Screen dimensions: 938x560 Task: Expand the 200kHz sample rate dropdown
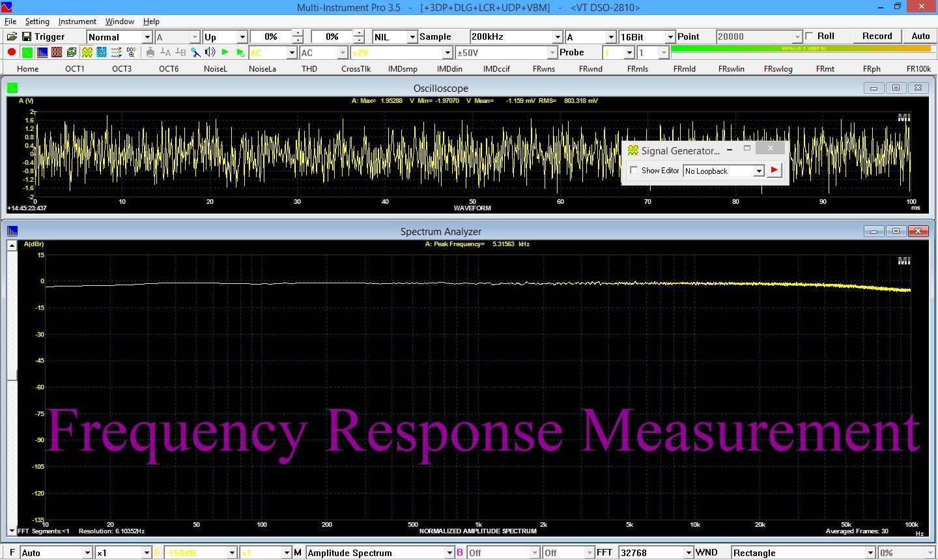click(x=557, y=37)
